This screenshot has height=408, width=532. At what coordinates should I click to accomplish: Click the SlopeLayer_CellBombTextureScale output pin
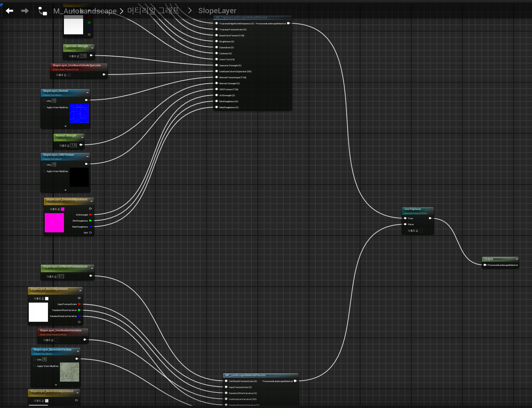click(91, 276)
